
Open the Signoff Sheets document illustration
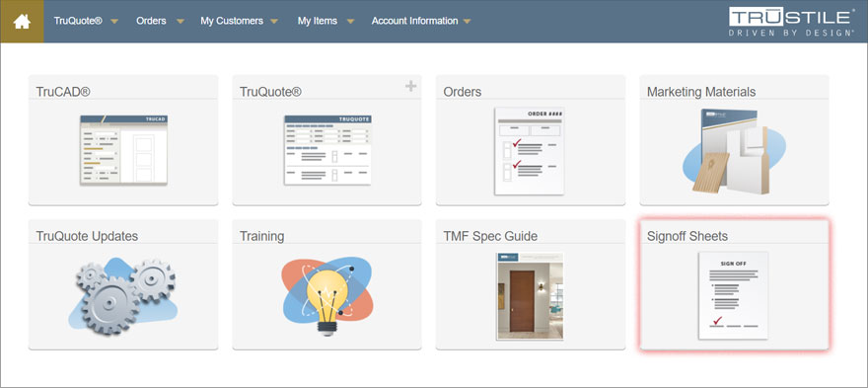coord(733,296)
